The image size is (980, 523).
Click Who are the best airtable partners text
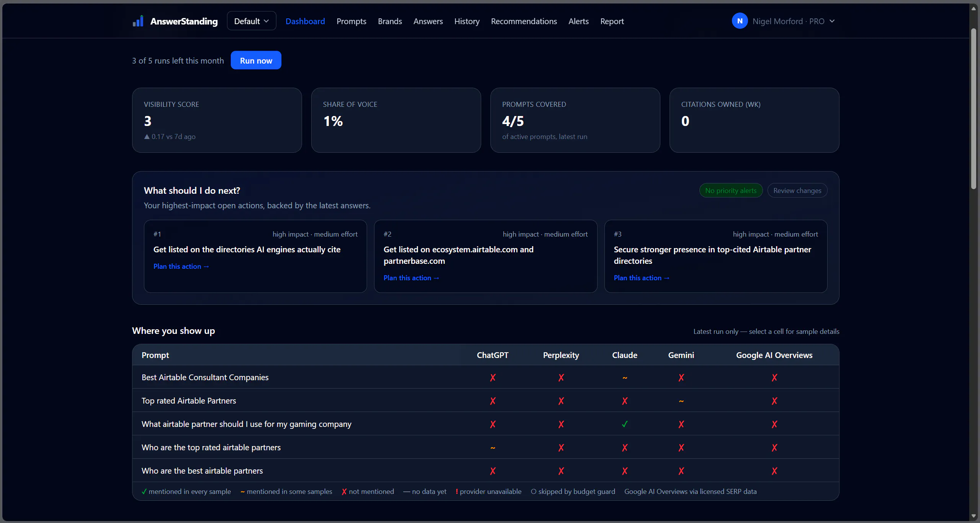[x=202, y=471]
